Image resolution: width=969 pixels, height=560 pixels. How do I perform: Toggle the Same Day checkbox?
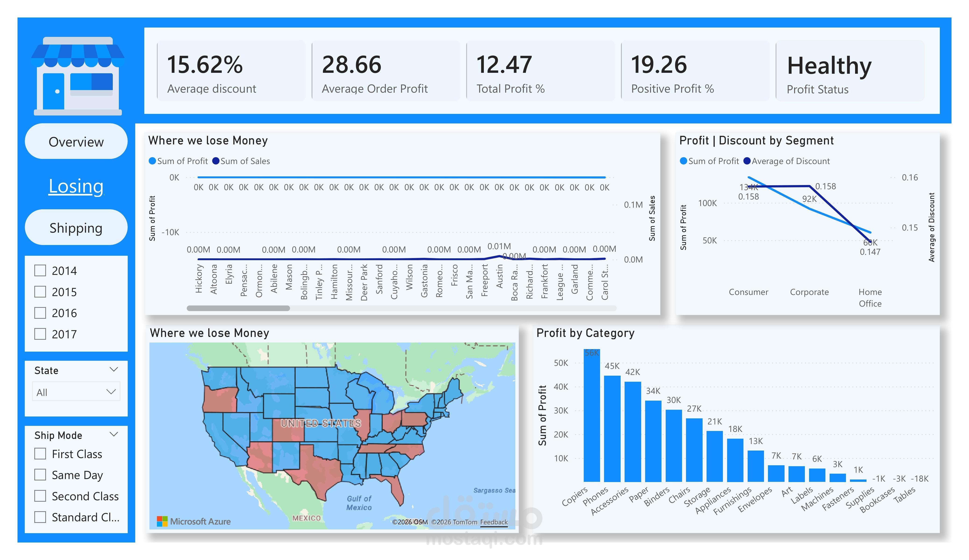tap(40, 475)
